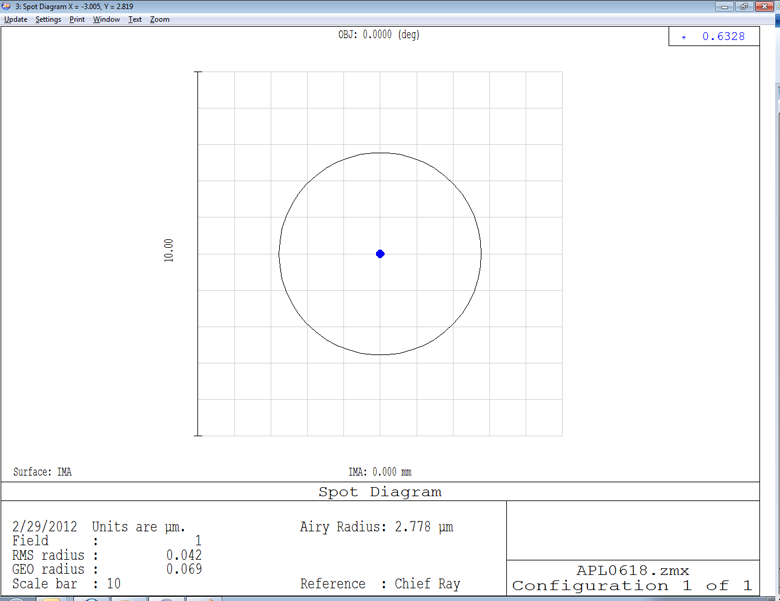Click the blue spot at plot center
This screenshot has height=601, width=780.
click(x=380, y=254)
